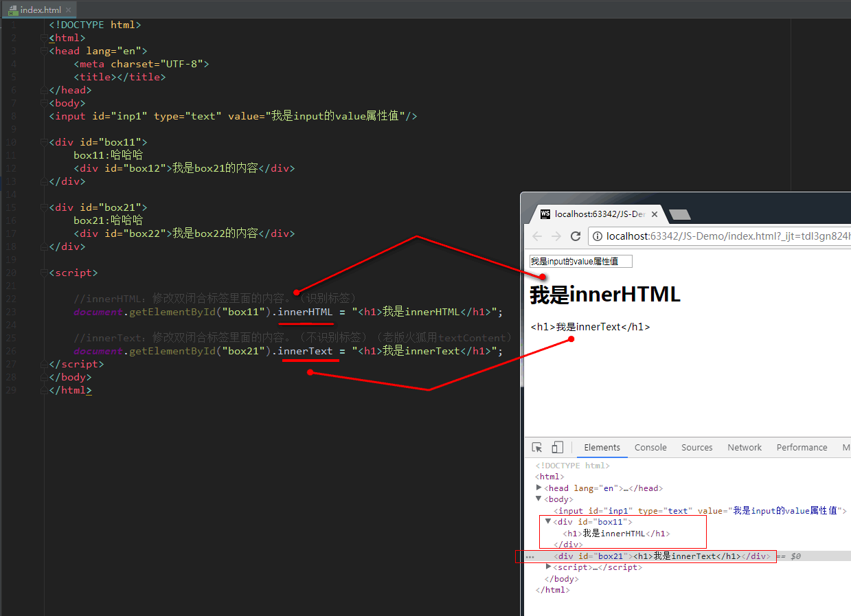Click line number 1 in editor gutter
851x616 pixels.
[x=14, y=25]
